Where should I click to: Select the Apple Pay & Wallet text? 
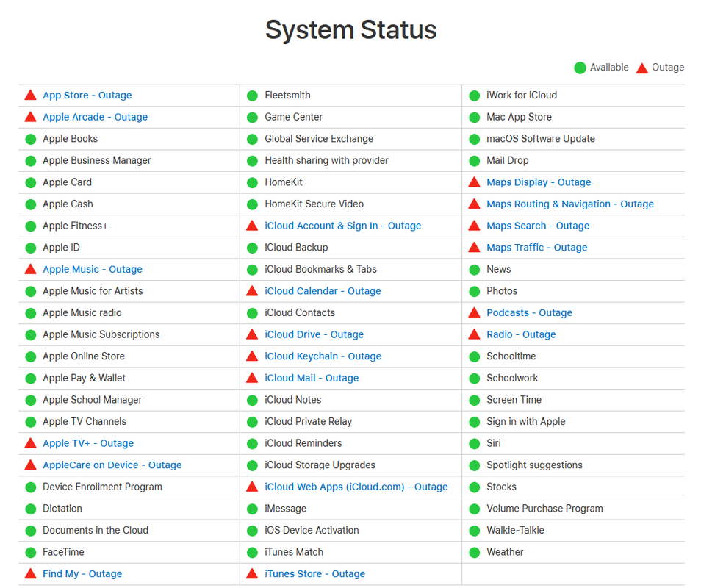click(x=84, y=378)
